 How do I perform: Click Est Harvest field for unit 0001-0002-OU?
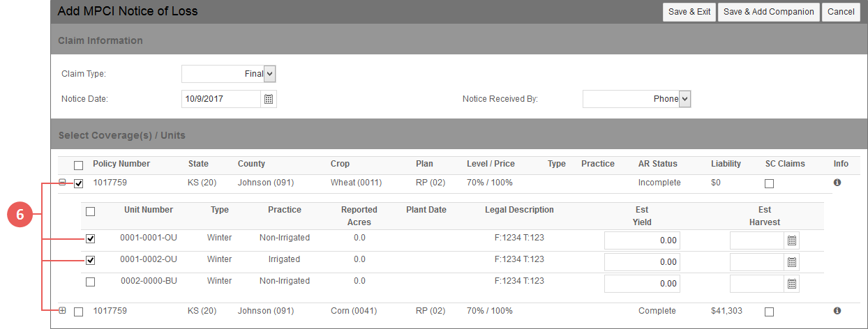click(757, 262)
